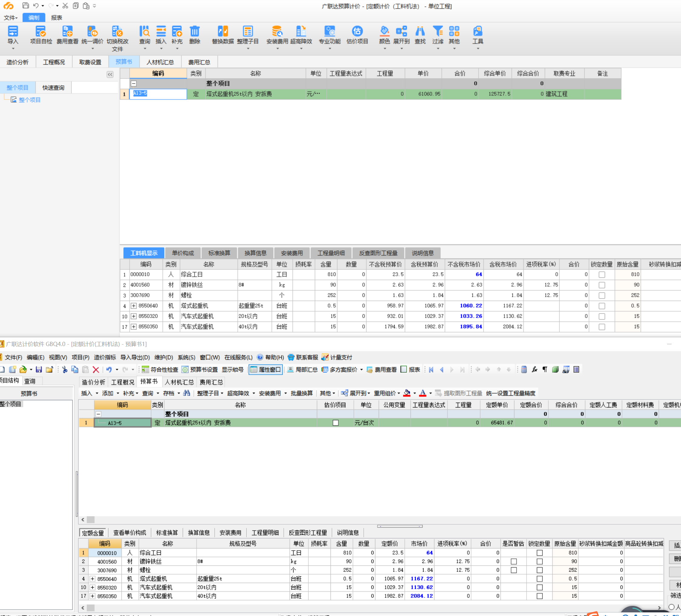This screenshot has width=681, height=616.
Task: Tick 锁定数量 checkbox for 综合工日 in top window
Action: click(602, 275)
